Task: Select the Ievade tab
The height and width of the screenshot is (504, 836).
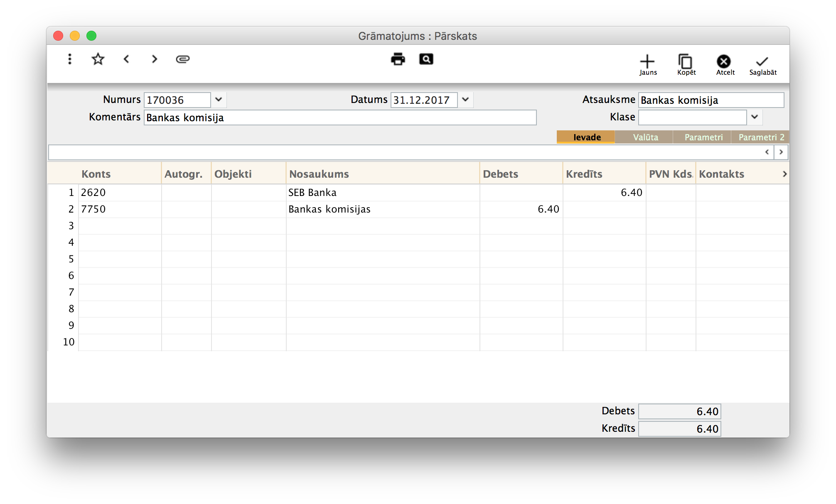Action: [587, 137]
